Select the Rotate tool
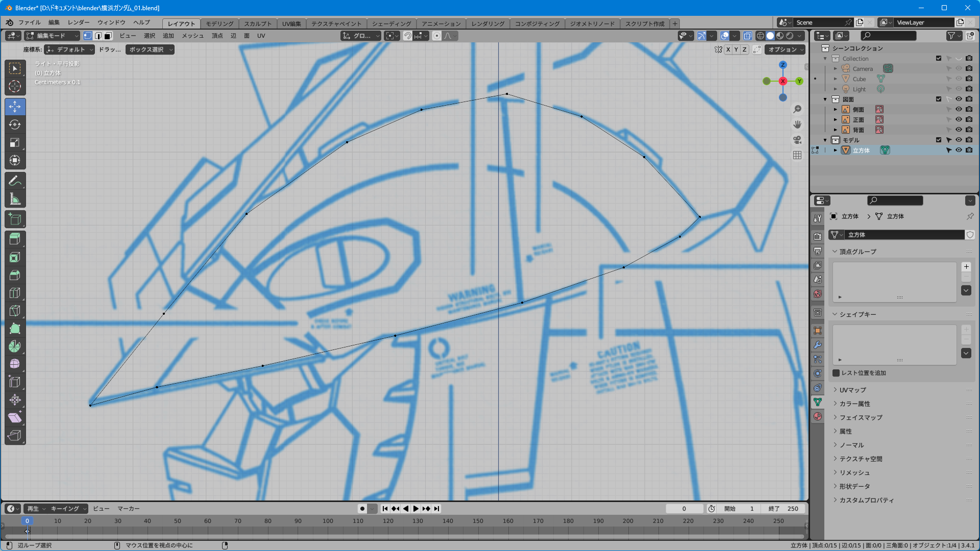980x551 pixels. tap(15, 124)
